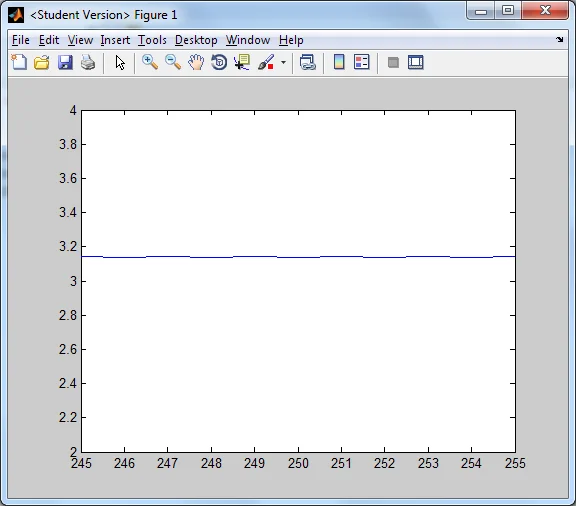The width and height of the screenshot is (576, 506).
Task: Click the dock figure arrow in menu bar
Action: 559,39
